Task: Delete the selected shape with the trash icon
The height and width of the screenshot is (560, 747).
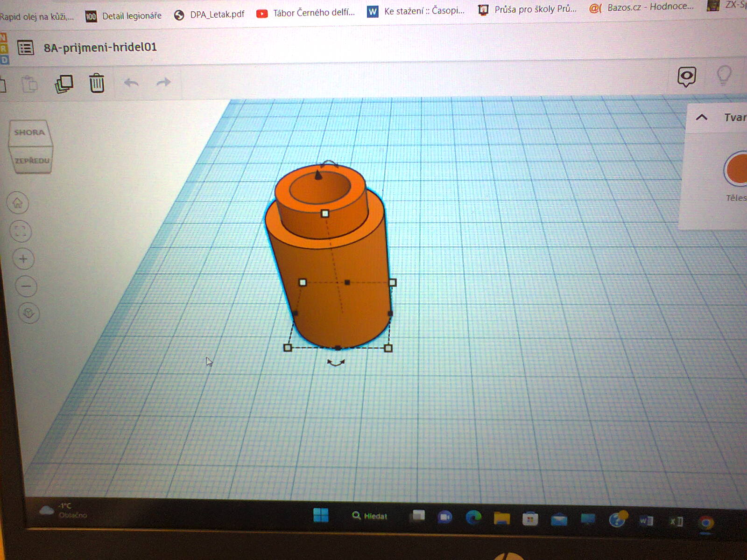Action: [x=97, y=83]
